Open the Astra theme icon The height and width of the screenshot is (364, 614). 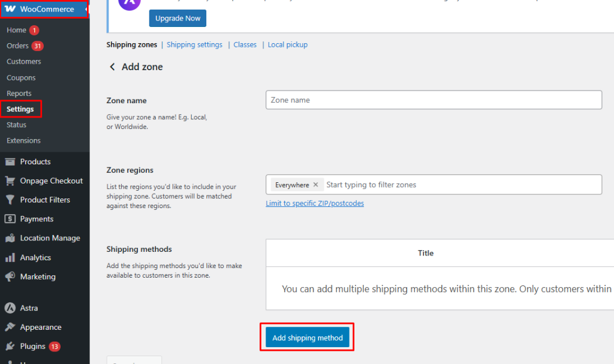[10, 308]
